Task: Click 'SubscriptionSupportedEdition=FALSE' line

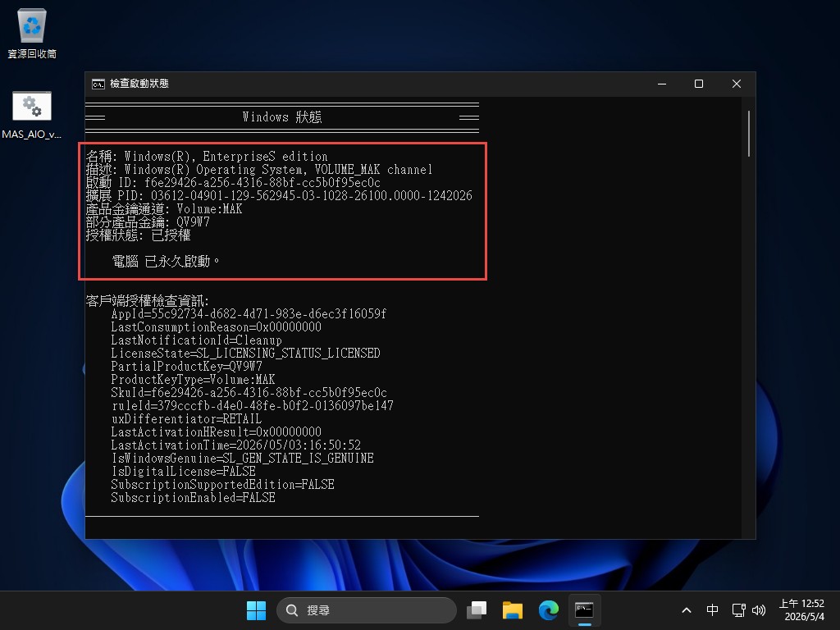Action: coord(222,484)
